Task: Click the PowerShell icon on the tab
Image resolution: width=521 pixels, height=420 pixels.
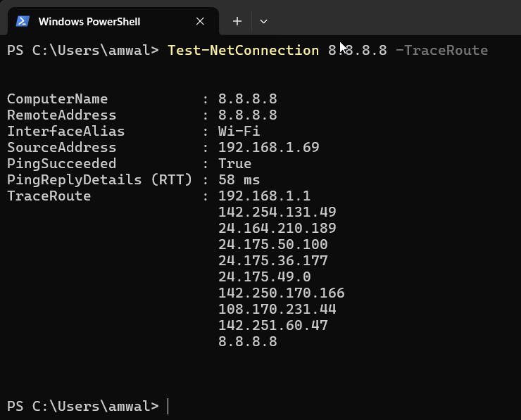Action: point(23,21)
